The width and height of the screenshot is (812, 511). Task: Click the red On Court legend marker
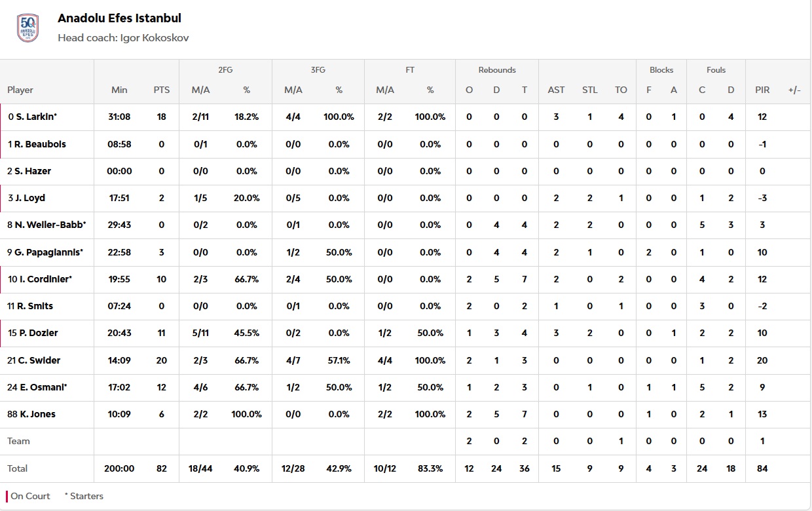coord(7,496)
